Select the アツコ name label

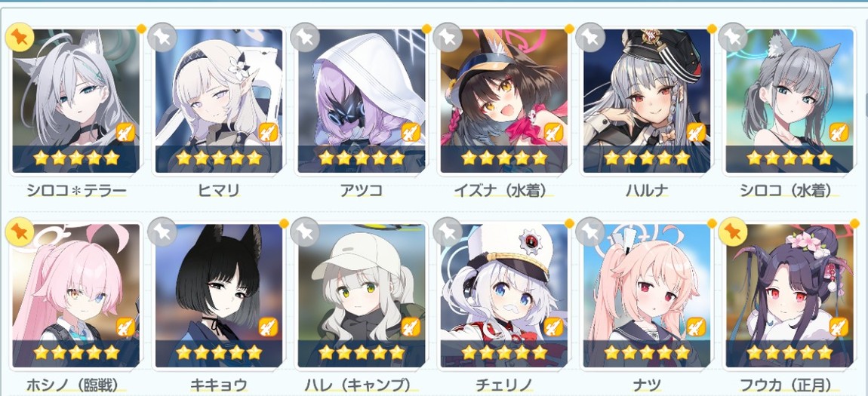click(362, 191)
